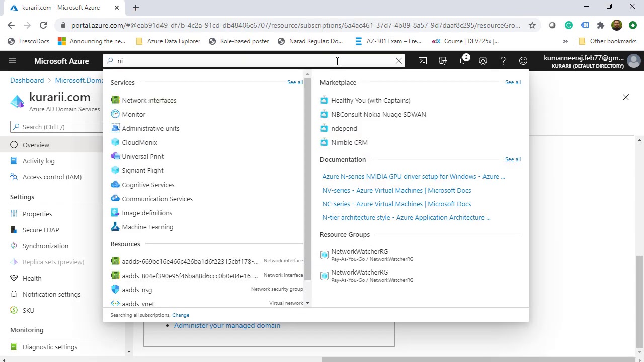Screen dimensions: 644x362
Task: Open account menu for kumarneeraj.feb77
Action: click(591, 61)
